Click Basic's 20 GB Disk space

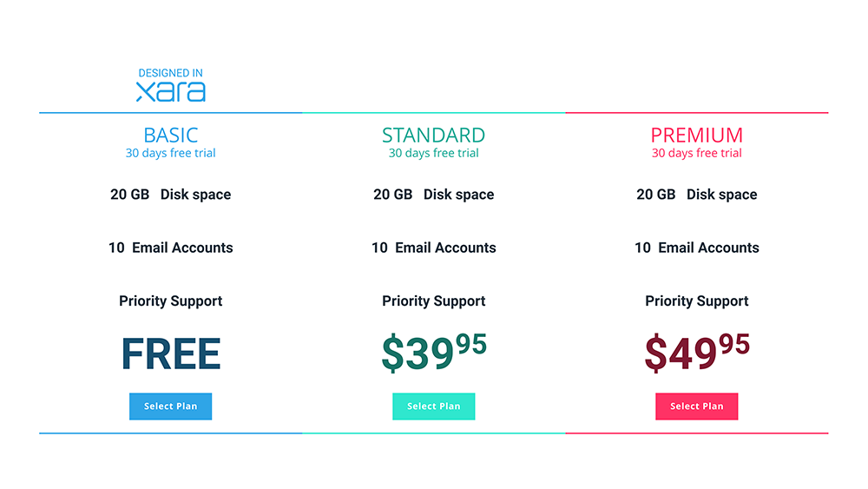point(171,195)
